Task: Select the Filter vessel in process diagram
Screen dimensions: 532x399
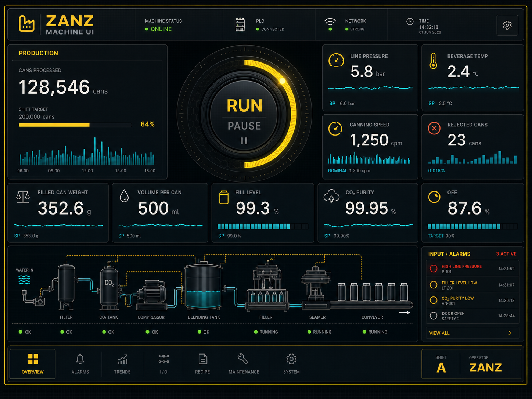Action: tap(66, 287)
